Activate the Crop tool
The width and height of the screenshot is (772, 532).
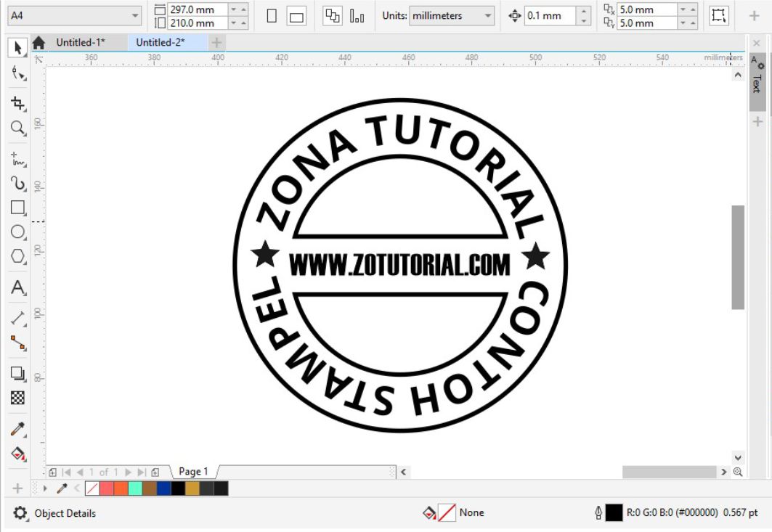pos(17,102)
